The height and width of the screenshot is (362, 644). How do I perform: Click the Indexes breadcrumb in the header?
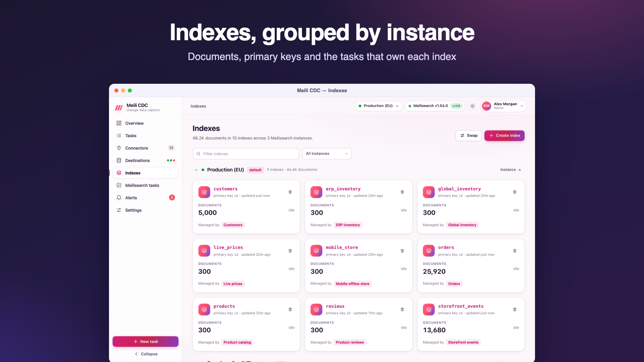click(198, 106)
